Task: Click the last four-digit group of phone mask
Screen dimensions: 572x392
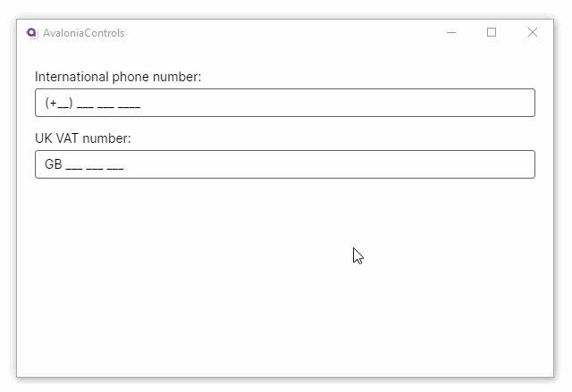Action: click(129, 104)
